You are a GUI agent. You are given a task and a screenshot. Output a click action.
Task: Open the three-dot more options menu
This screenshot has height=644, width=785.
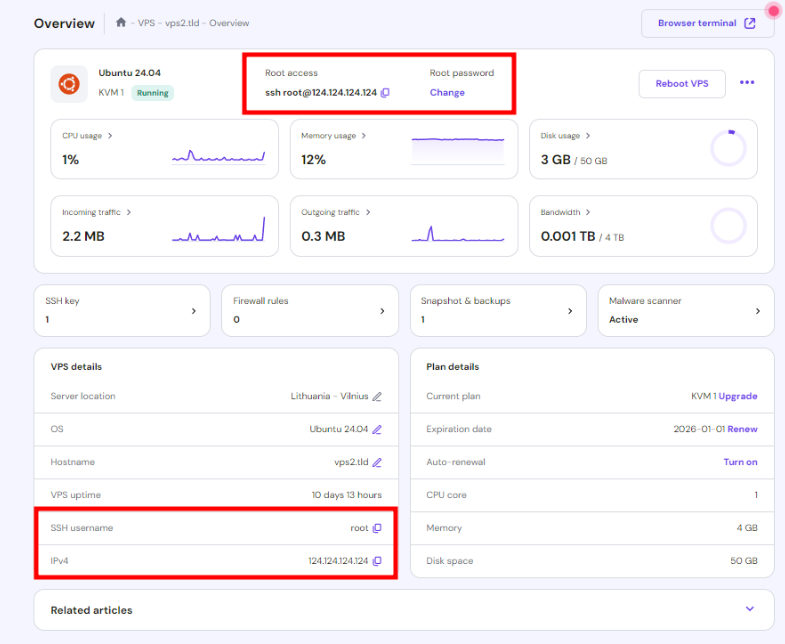(x=747, y=83)
